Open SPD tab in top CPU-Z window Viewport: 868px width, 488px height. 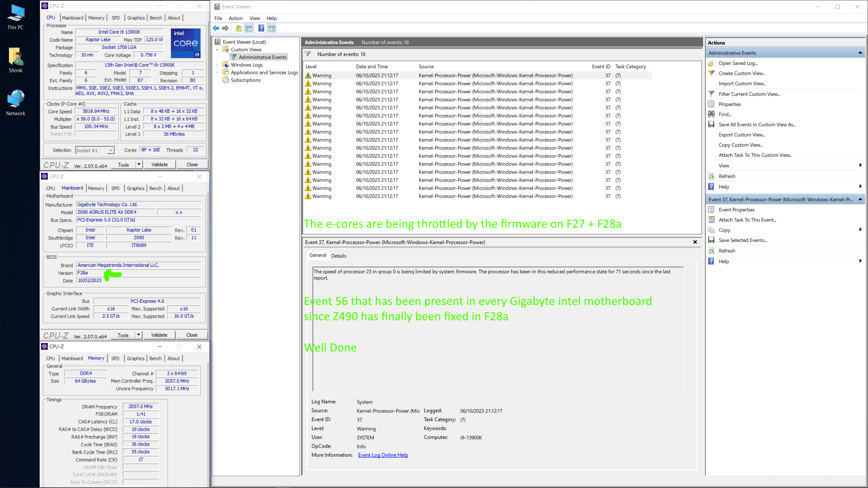click(116, 18)
